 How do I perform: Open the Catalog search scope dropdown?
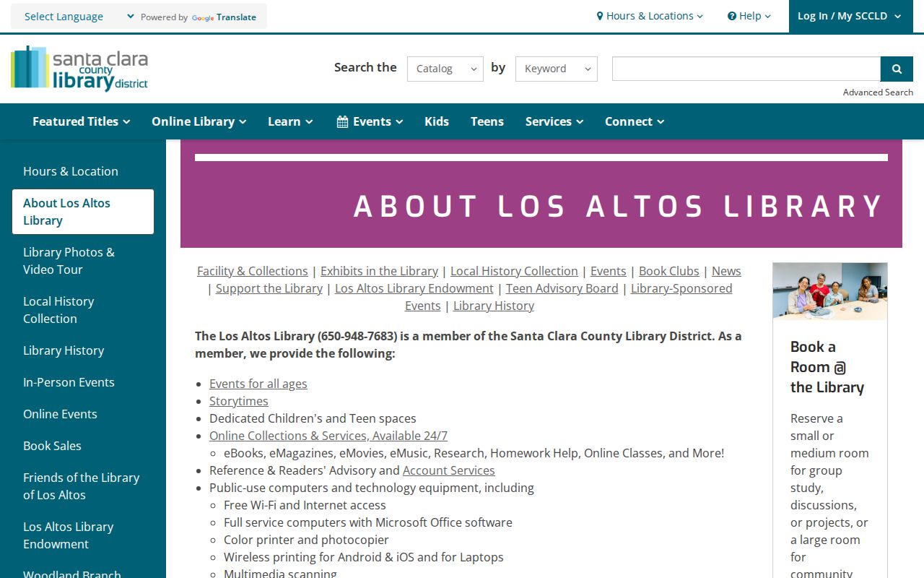click(445, 69)
